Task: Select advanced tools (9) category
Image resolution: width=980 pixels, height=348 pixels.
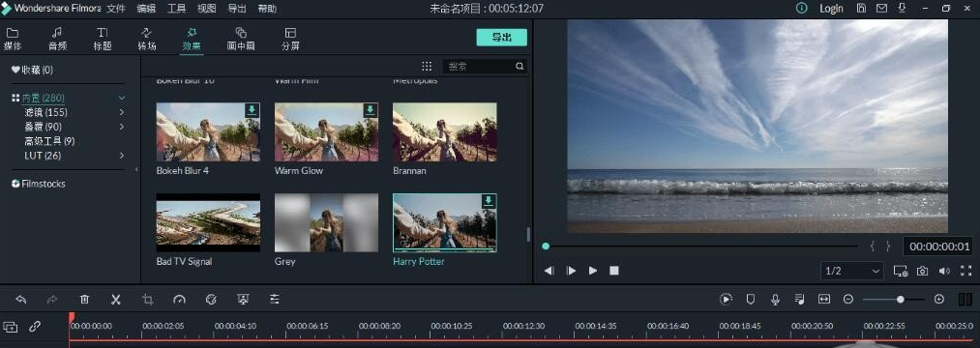Action: (49, 141)
